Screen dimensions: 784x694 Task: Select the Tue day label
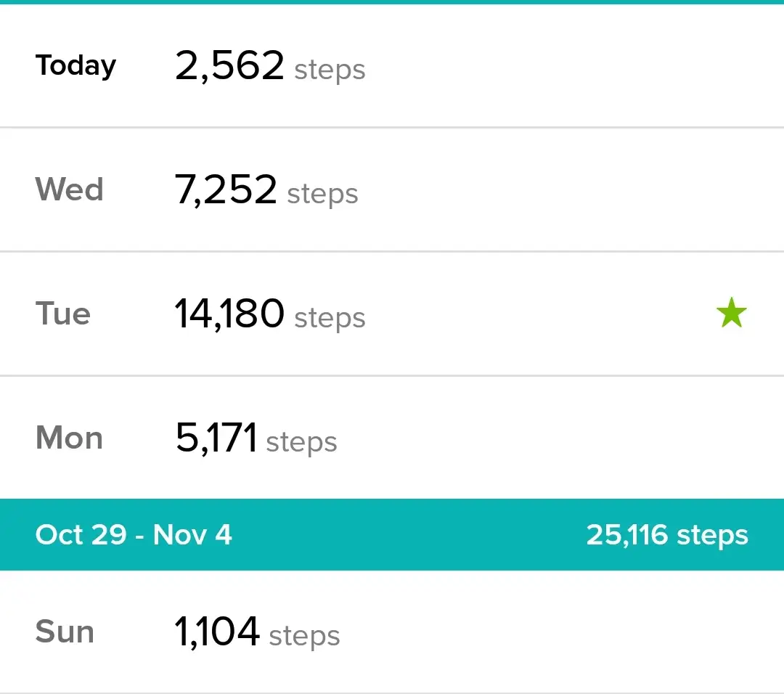(x=63, y=314)
